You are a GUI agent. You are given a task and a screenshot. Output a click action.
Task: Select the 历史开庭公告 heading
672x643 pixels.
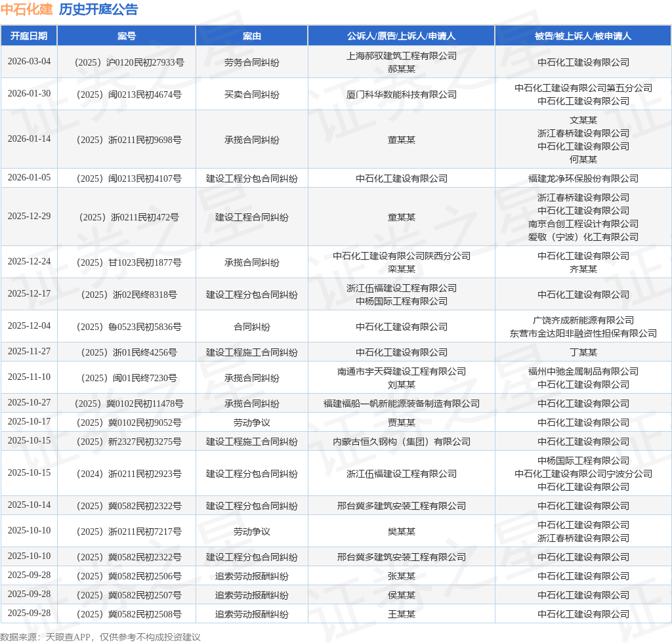[x=98, y=9]
